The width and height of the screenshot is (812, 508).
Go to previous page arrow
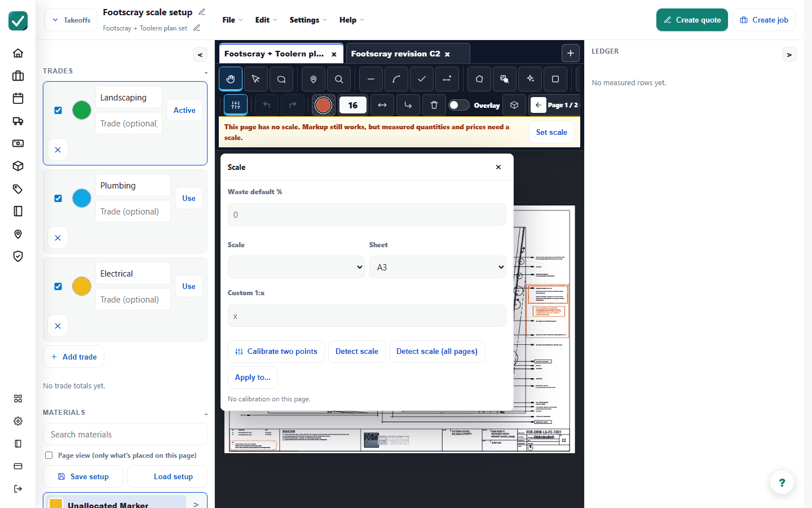(x=539, y=105)
